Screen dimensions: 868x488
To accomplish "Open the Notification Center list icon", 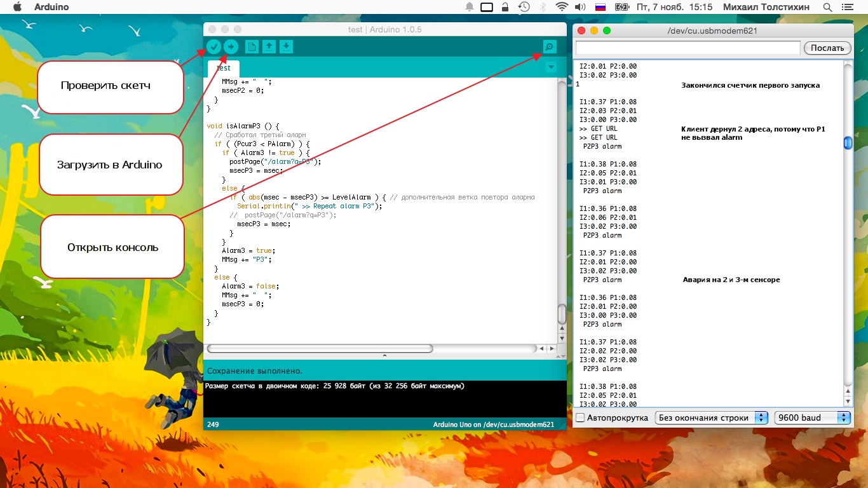I will tap(849, 7).
